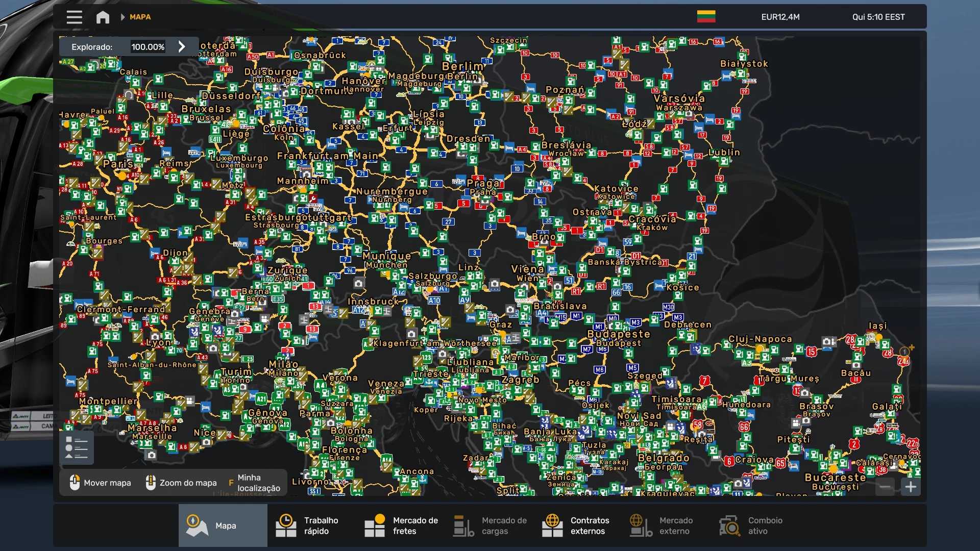Go to the home screen icon
The image size is (980, 551).
[103, 17]
